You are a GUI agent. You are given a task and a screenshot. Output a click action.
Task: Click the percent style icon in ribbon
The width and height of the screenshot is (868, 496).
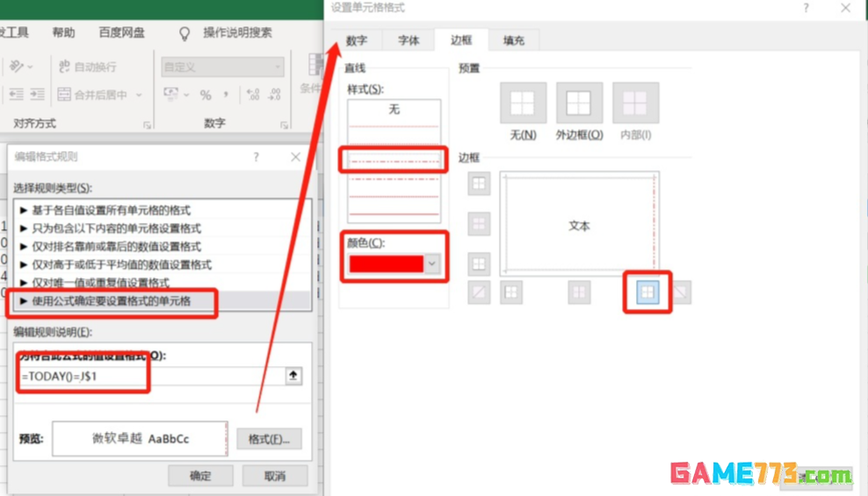(x=206, y=95)
